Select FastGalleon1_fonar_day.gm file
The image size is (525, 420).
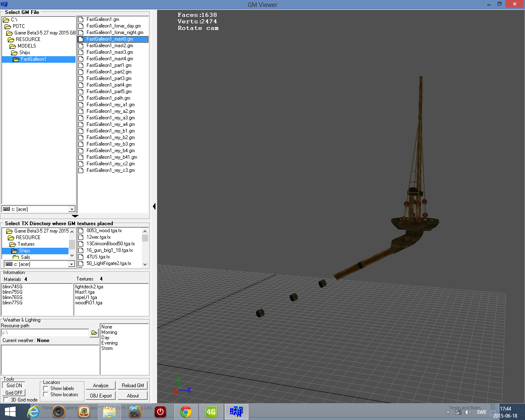(114, 26)
